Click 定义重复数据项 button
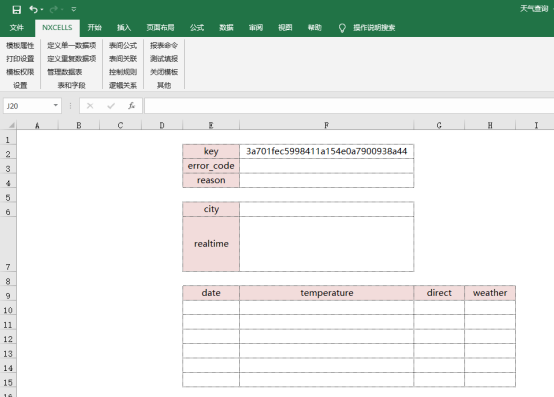This screenshot has height=397, width=554. point(72,59)
